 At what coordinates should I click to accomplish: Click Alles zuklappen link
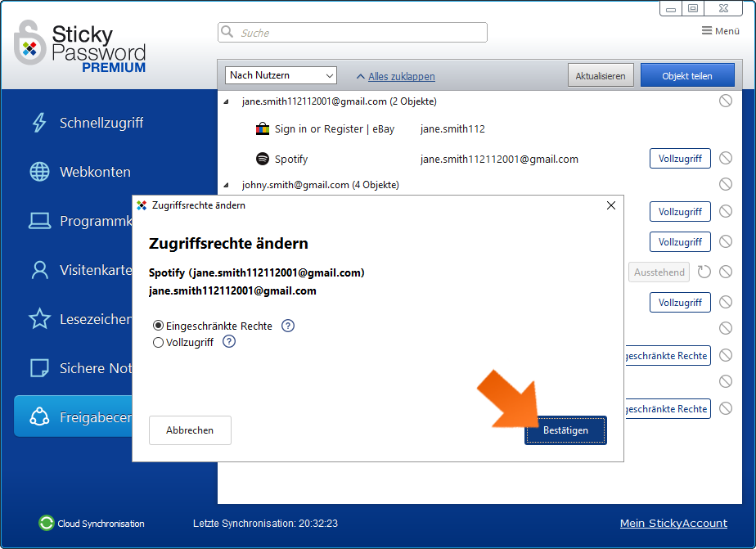tap(402, 76)
